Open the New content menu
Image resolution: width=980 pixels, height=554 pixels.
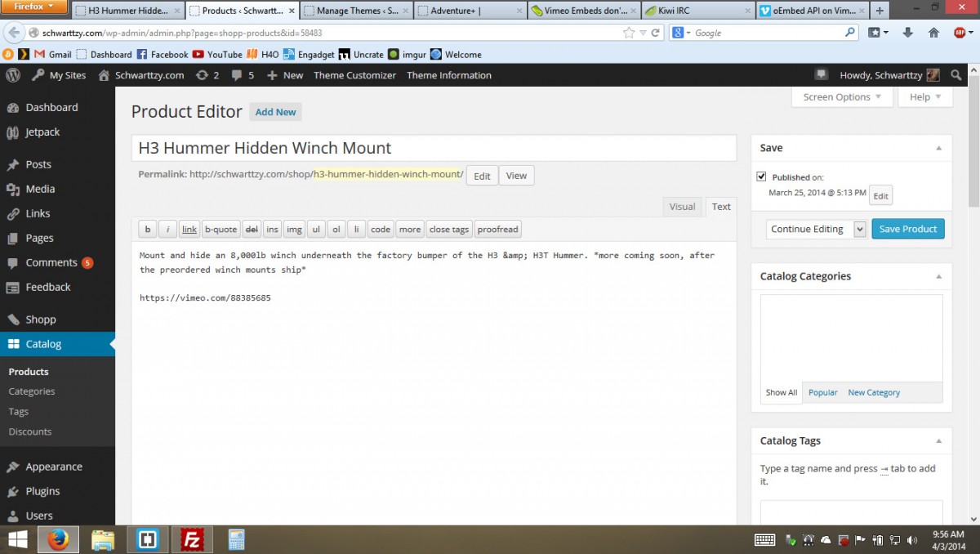(x=285, y=75)
